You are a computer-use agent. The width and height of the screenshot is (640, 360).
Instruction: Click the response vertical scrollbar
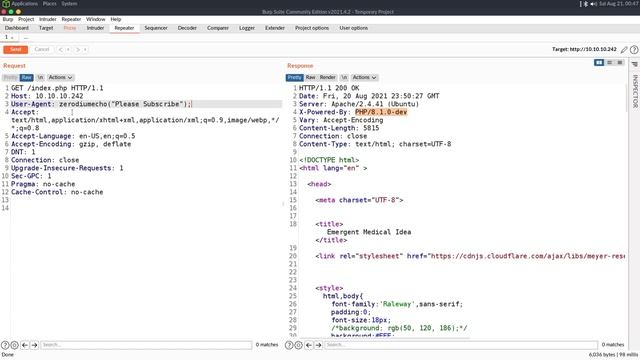point(627,98)
